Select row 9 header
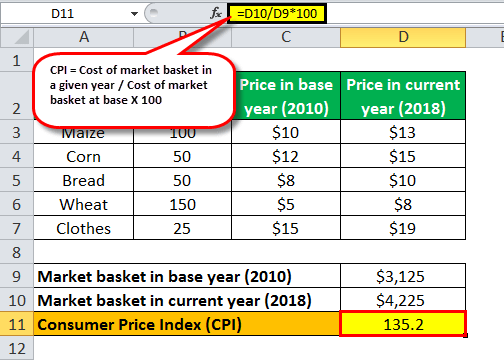The image size is (504, 360). (x=17, y=276)
